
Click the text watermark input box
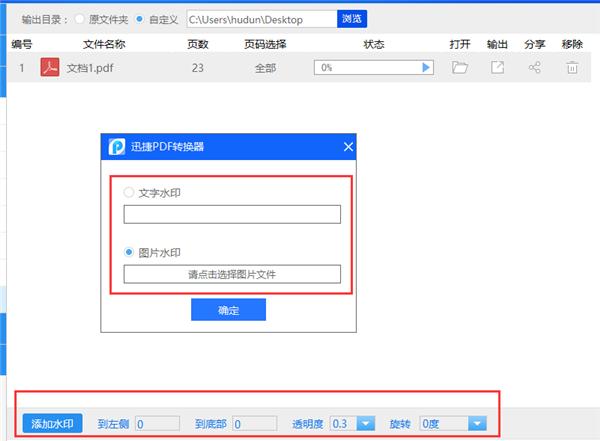click(x=232, y=214)
